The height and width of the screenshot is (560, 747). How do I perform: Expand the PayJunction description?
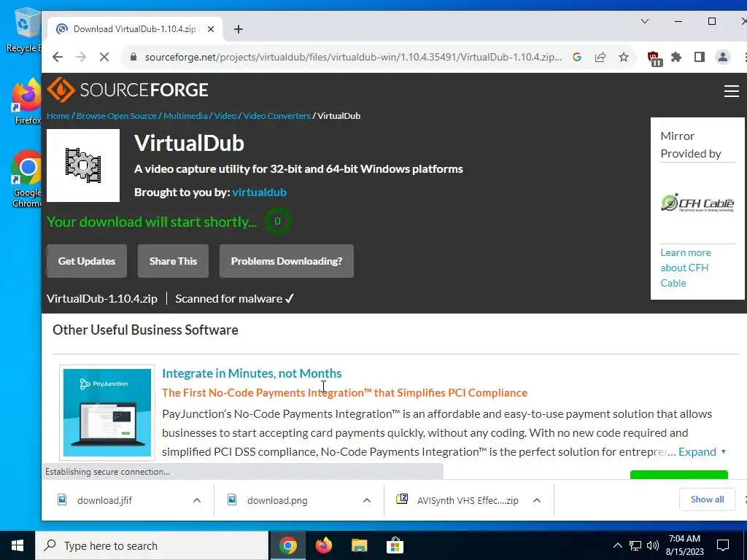[x=702, y=452]
